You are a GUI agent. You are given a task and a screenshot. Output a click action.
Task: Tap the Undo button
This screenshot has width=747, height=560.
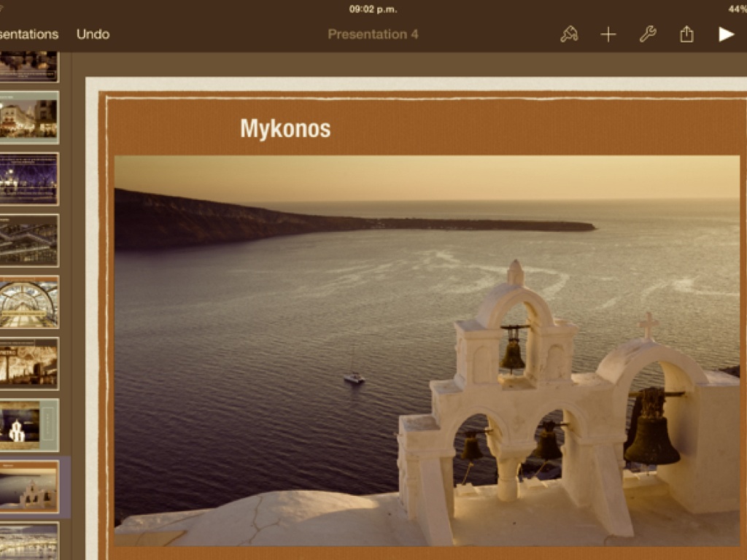[93, 34]
